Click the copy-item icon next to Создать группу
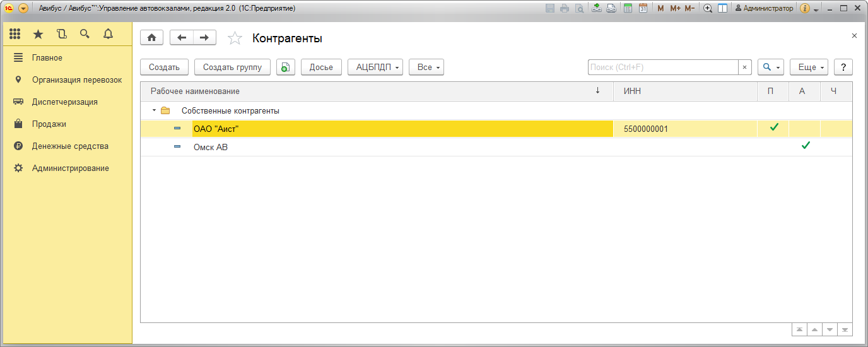 pos(286,67)
